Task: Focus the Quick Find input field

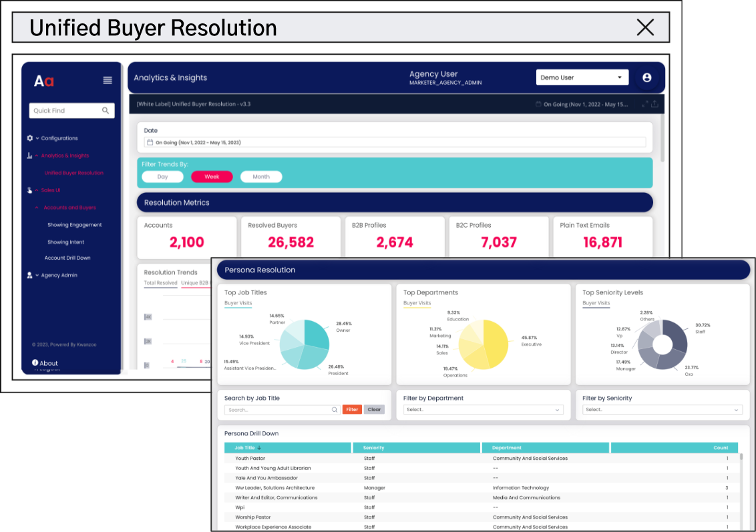Action: pos(72,110)
